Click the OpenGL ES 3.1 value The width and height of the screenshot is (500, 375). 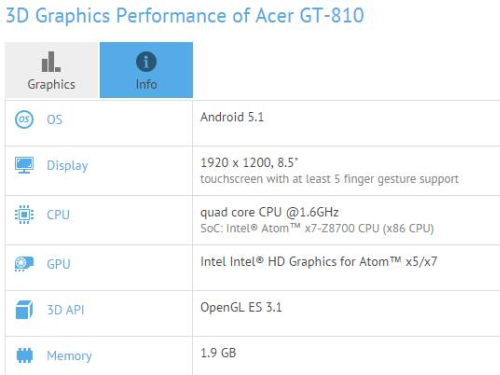(x=241, y=307)
